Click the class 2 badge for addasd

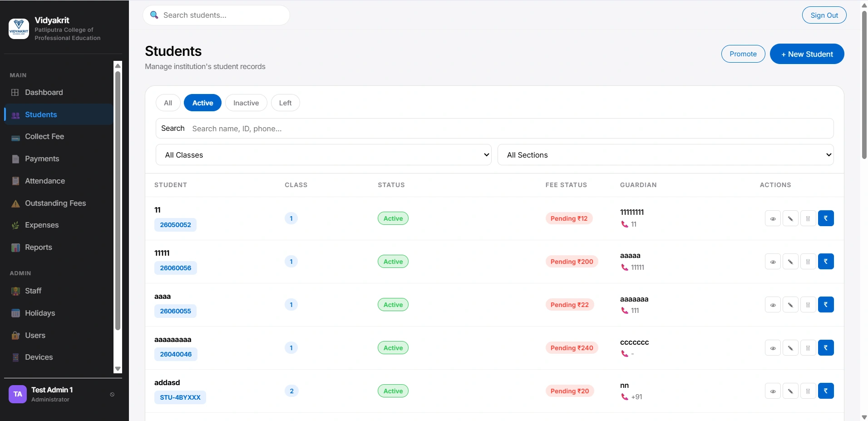pos(291,391)
